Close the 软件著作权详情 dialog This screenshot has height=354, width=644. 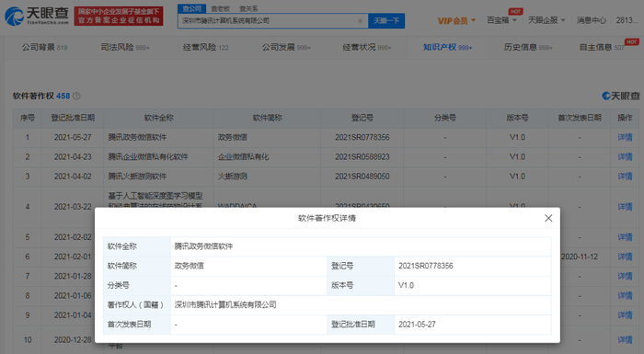pyautogui.click(x=548, y=218)
